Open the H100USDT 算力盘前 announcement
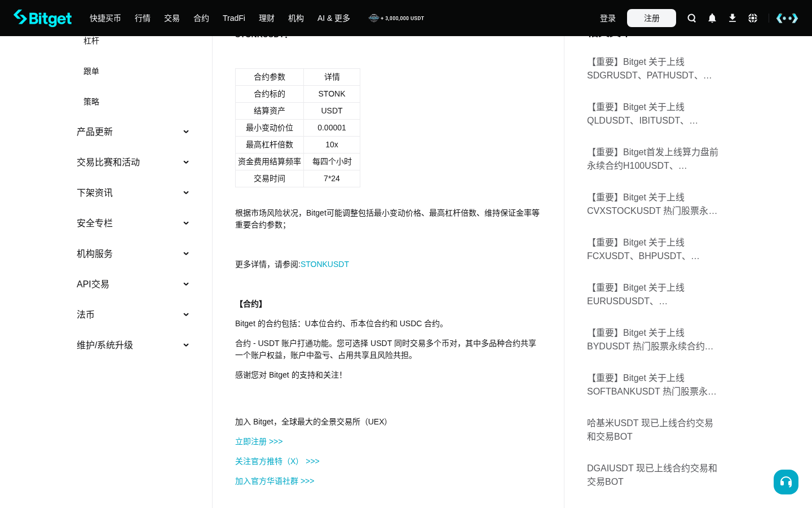812x508 pixels. 652,159
